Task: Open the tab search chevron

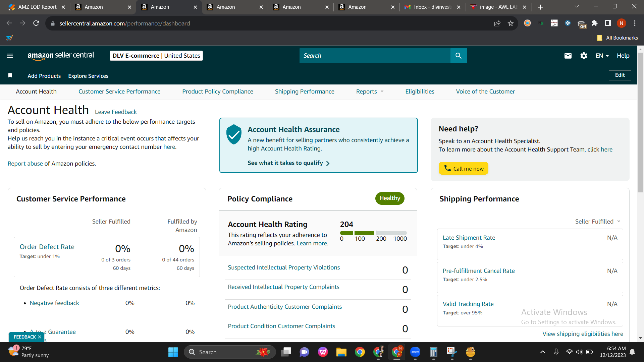Action: (x=577, y=7)
